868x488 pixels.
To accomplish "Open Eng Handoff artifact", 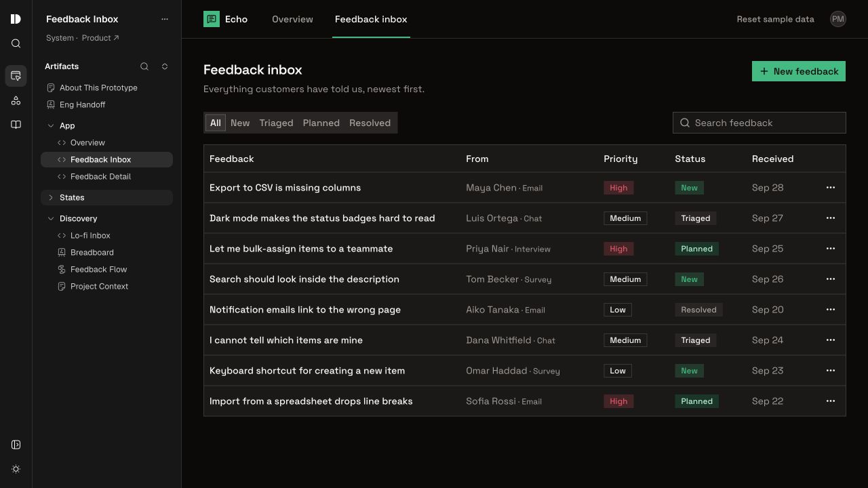I will coord(106,104).
